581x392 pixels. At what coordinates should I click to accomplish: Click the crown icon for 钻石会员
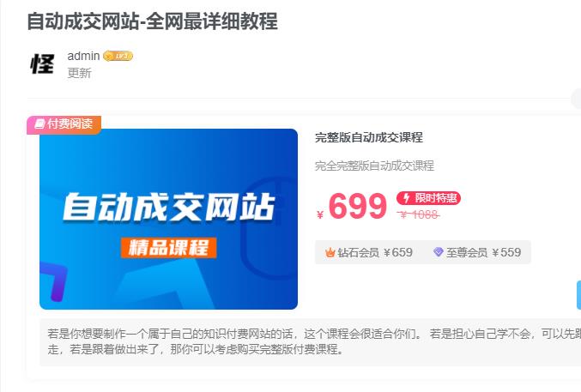[330, 253]
